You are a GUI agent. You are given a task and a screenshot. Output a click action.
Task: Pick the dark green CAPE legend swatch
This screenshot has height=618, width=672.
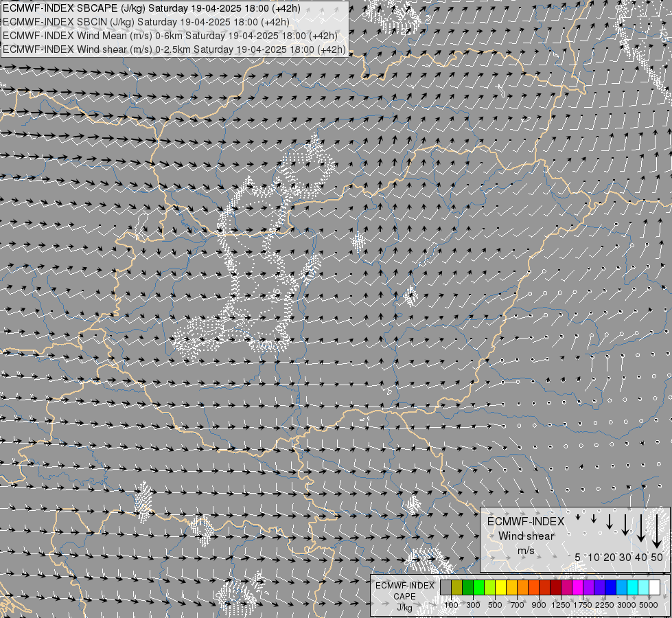coord(467,588)
